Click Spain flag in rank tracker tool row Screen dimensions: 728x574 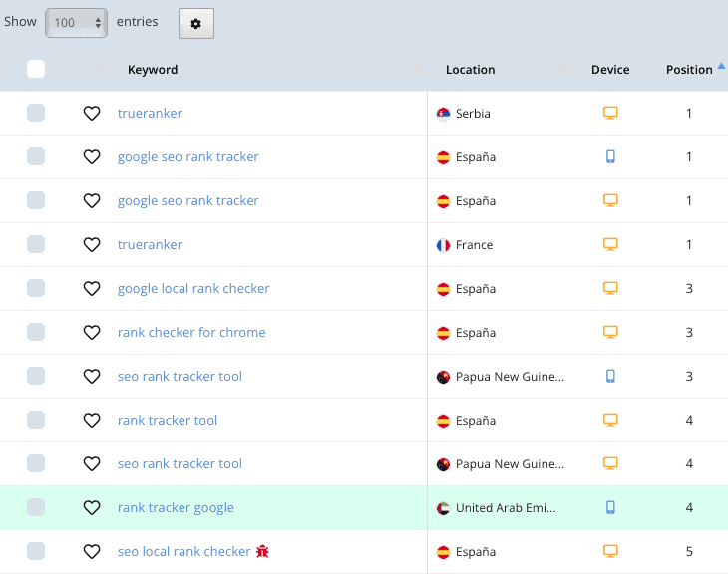(x=443, y=421)
